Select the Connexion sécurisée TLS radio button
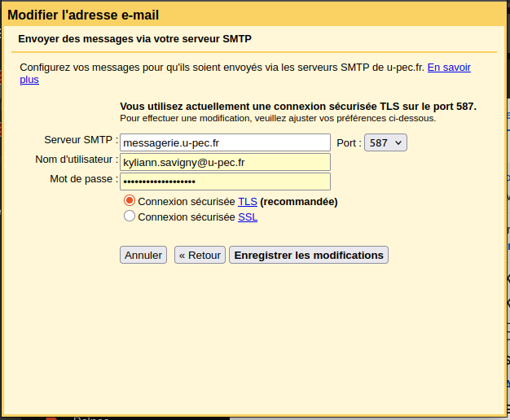 click(130, 201)
